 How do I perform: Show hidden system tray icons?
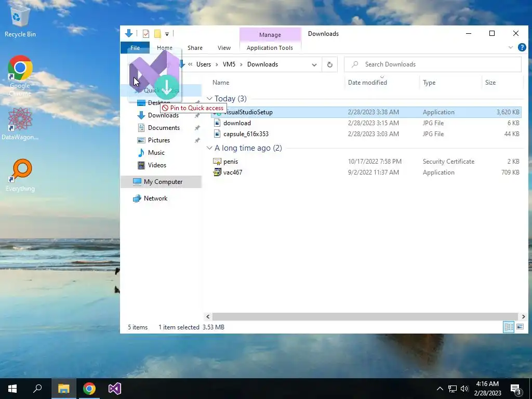(x=440, y=389)
